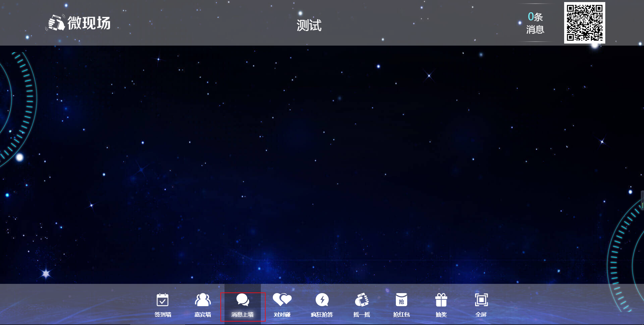Click the 0条消息 message counter
644x325 pixels.
535,23
